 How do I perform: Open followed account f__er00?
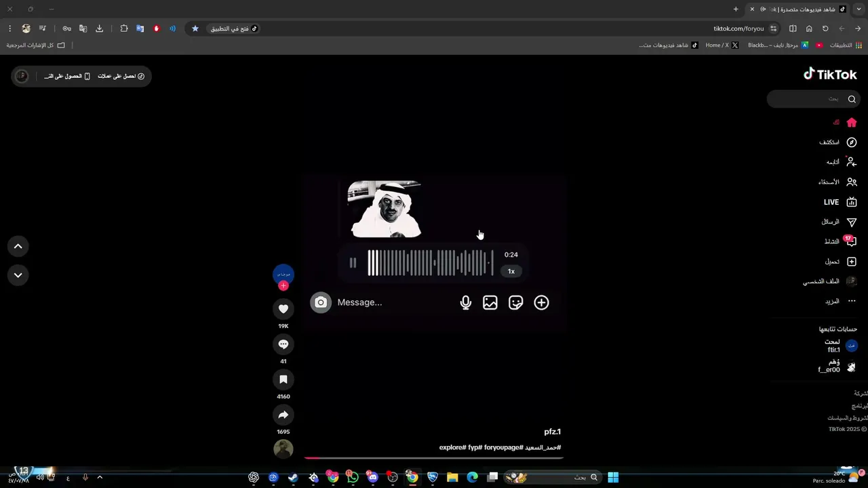837,366
